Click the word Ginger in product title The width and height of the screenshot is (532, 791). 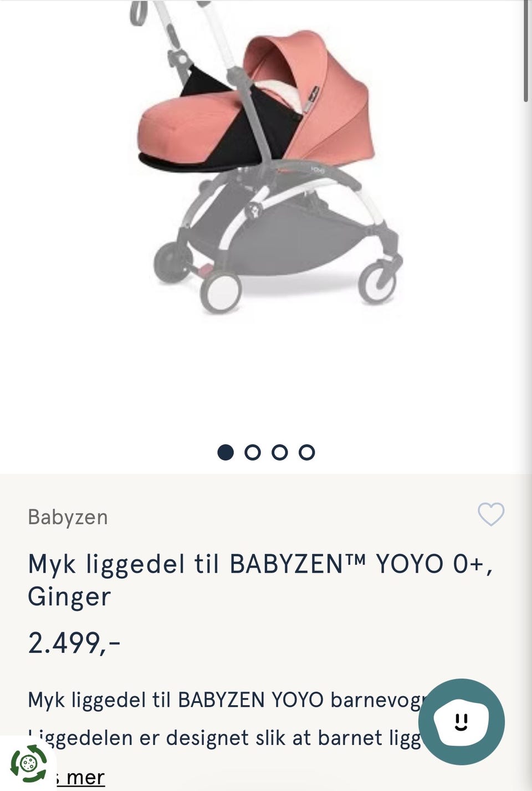click(69, 597)
